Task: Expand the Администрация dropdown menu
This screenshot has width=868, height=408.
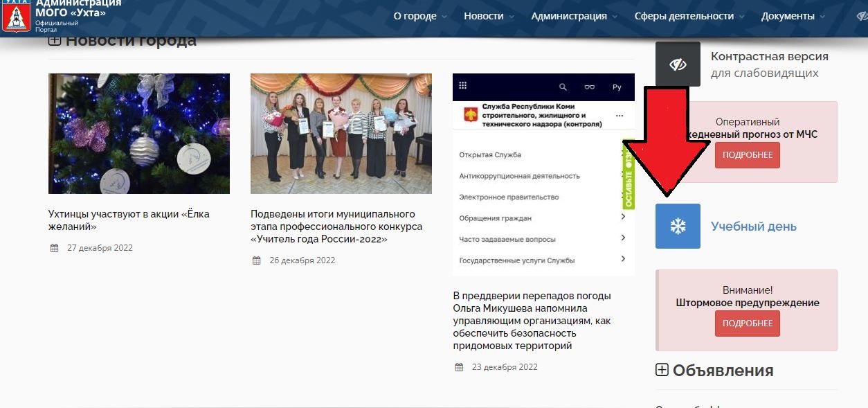Action: tap(574, 16)
